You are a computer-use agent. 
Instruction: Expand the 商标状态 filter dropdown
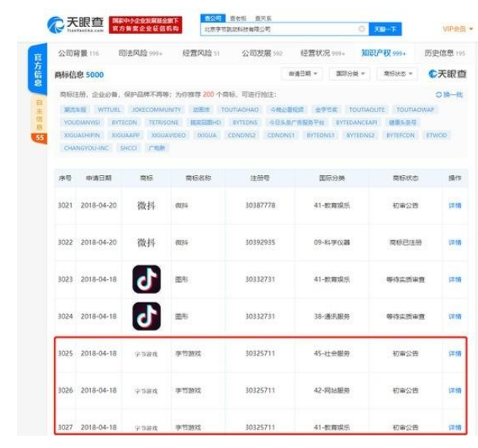(x=397, y=74)
